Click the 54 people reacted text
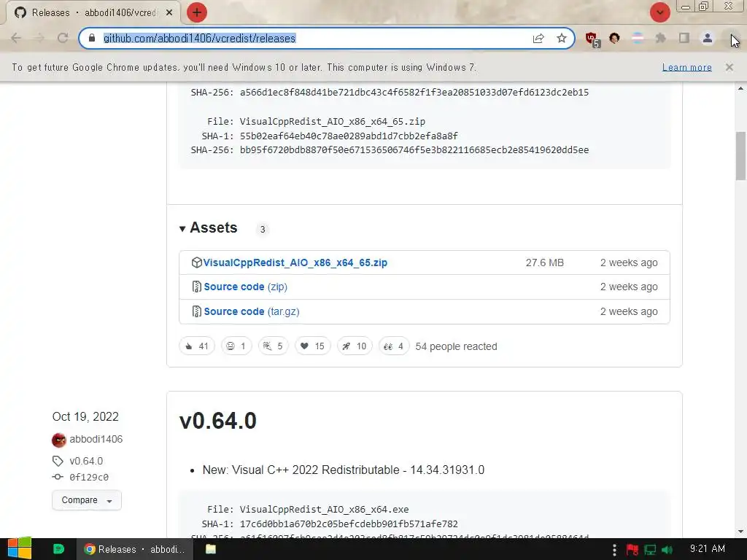 (x=456, y=346)
